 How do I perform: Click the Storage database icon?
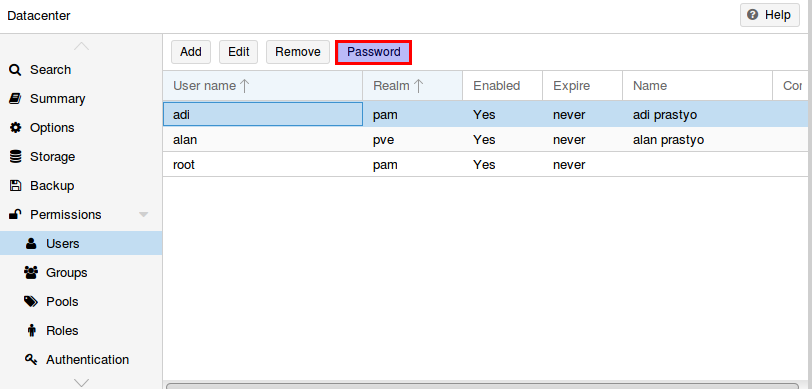pos(16,157)
